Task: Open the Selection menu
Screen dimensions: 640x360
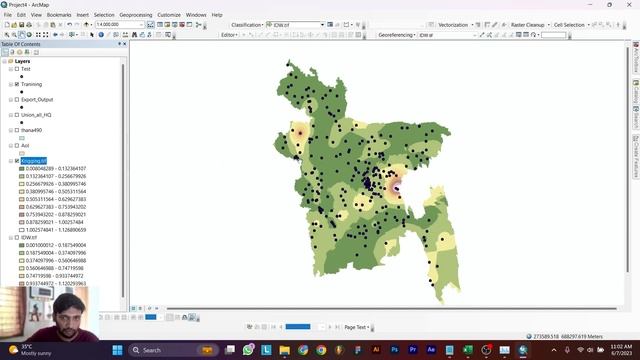Action: (104, 15)
